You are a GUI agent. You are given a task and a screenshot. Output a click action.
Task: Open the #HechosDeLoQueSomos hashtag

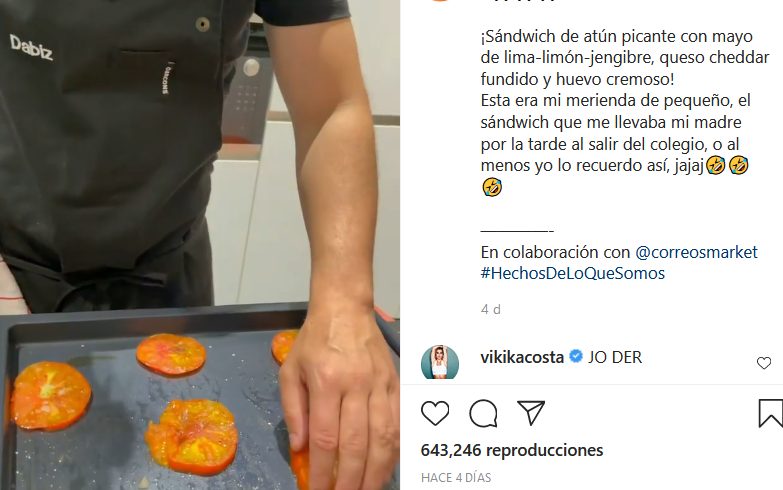[x=573, y=274]
